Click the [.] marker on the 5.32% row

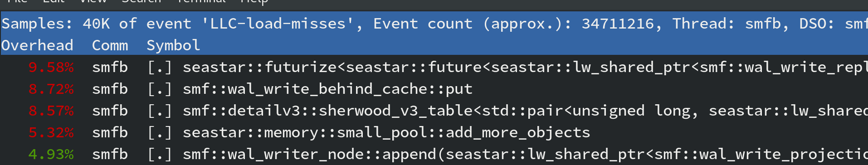(160, 132)
